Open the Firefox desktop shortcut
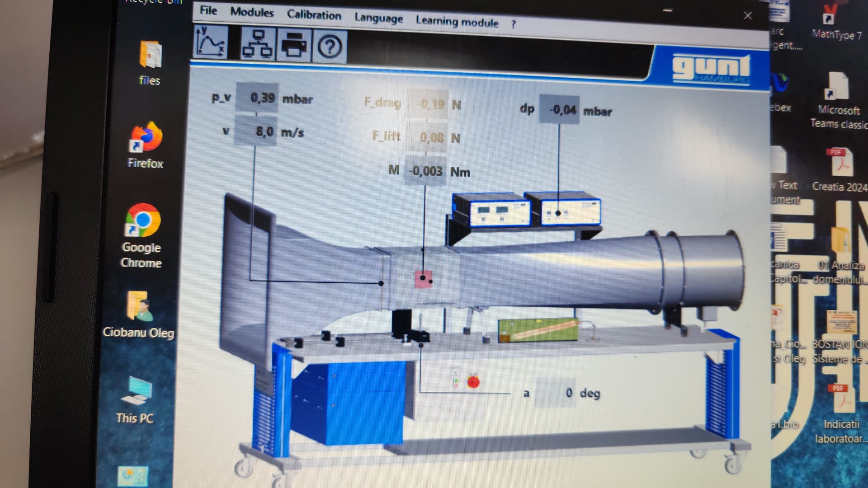The width and height of the screenshot is (868, 488). (146, 145)
